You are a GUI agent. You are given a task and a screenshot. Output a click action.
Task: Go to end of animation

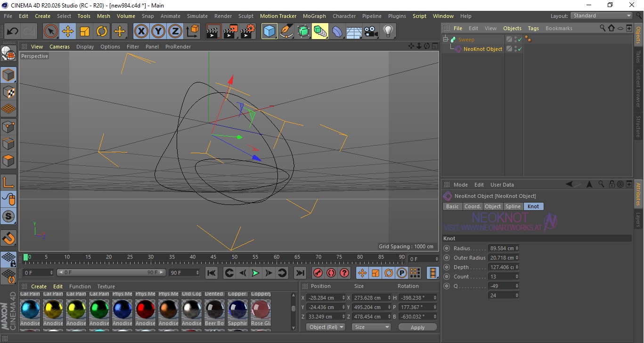(x=300, y=273)
